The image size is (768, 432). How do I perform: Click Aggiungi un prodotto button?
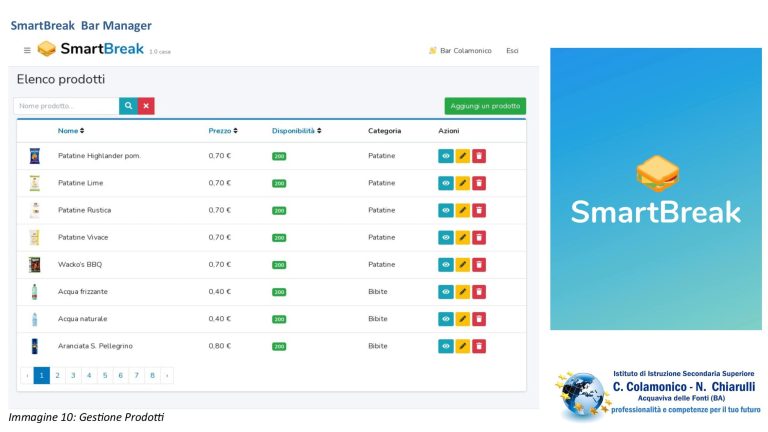coord(485,106)
